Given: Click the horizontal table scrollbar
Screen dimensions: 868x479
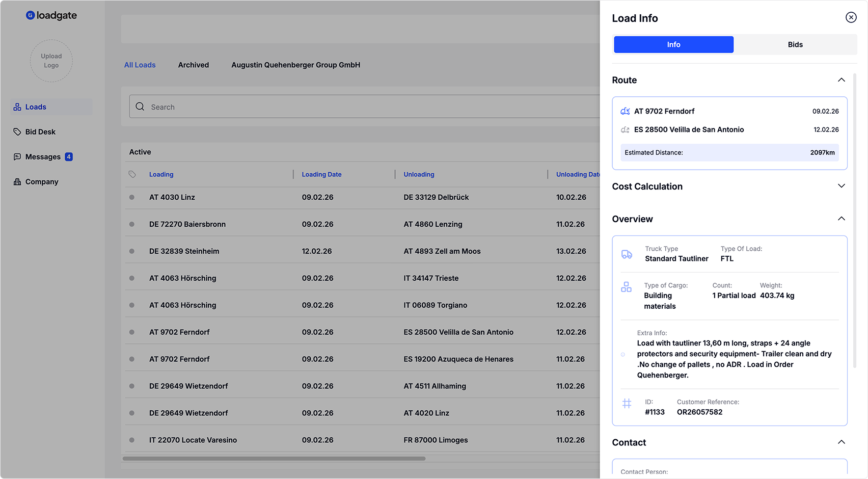Looking at the screenshot, I should pyautogui.click(x=274, y=459).
